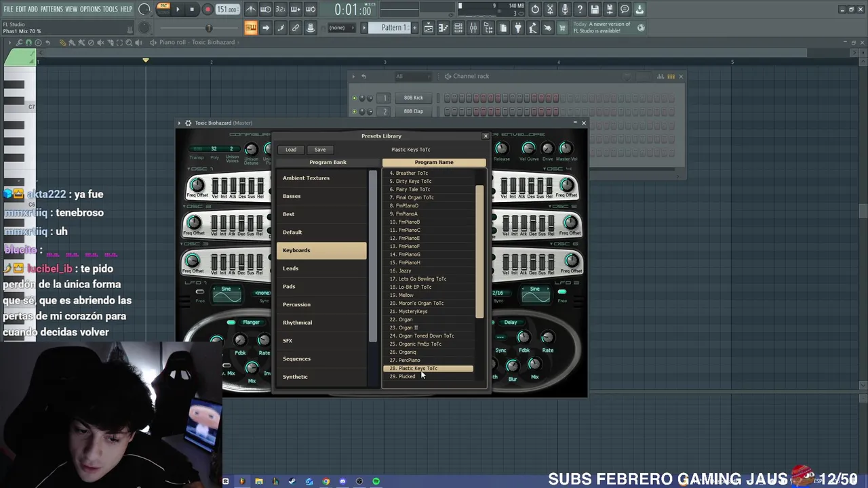This screenshot has width=868, height=488.
Task: Click the Play button in transport
Action: tap(178, 9)
